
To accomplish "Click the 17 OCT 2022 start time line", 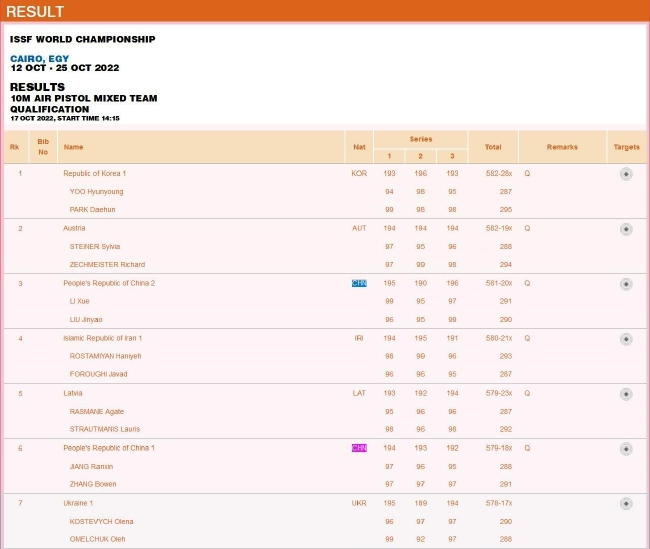I will click(x=65, y=118).
